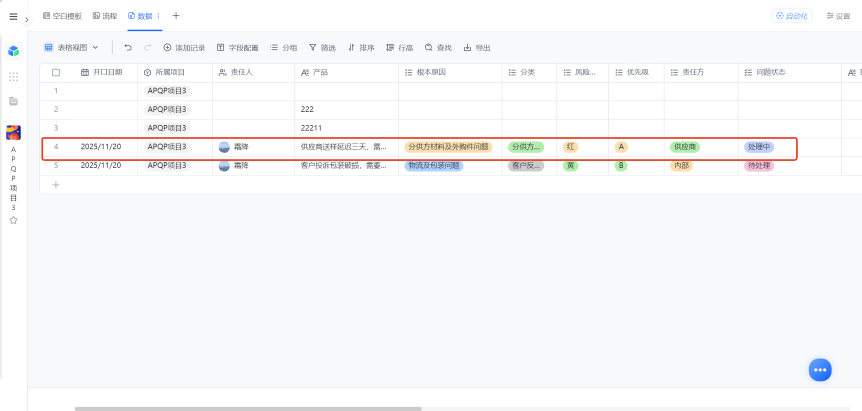Click the product cell containing 22211
The width and height of the screenshot is (862, 411).
(346, 128)
